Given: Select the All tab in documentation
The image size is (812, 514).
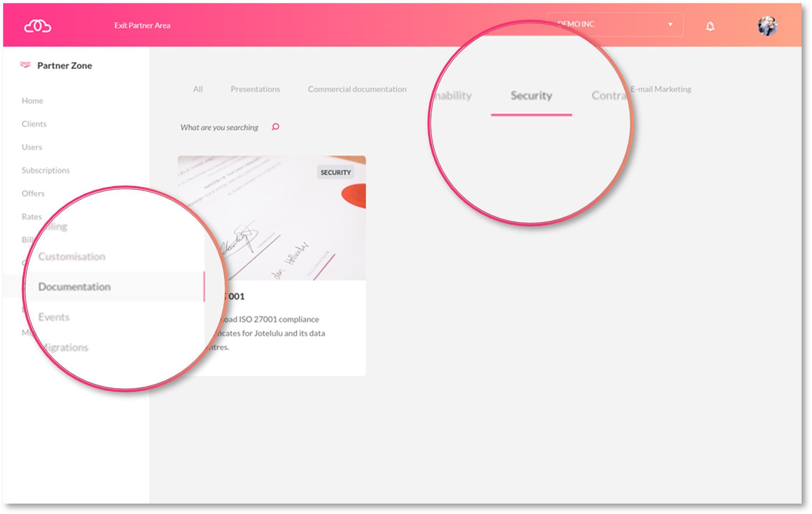Looking at the screenshot, I should (198, 89).
